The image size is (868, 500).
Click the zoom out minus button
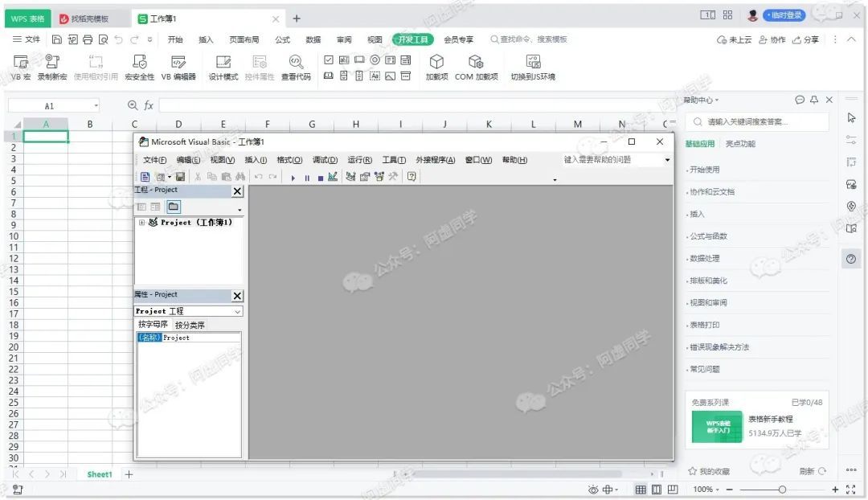730,490
